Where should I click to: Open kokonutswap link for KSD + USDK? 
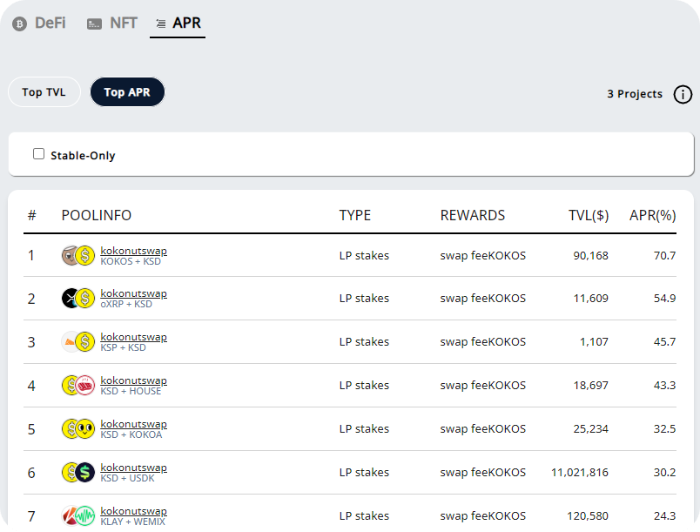coord(133,467)
